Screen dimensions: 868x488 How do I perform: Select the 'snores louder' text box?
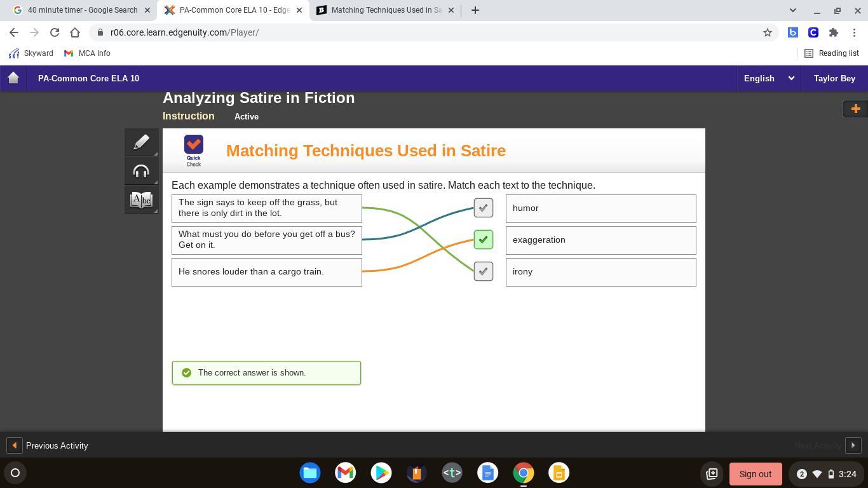267,272
